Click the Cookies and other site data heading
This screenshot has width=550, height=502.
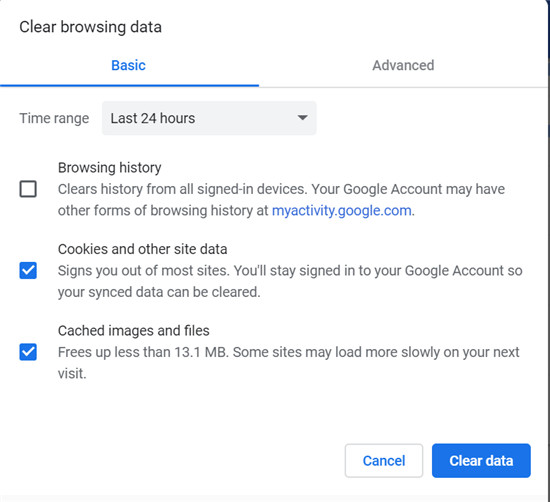(142, 249)
